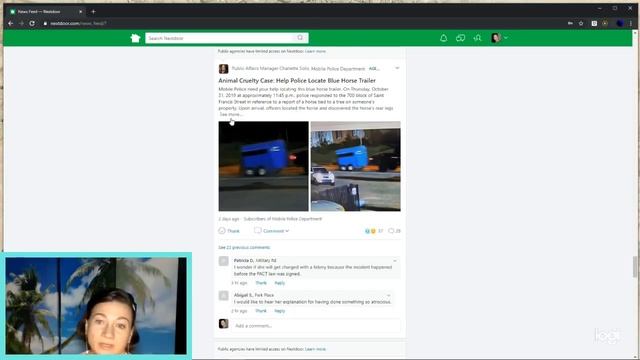This screenshot has height=360, width=640.
Task: Open the post options chevron
Action: (397, 68)
